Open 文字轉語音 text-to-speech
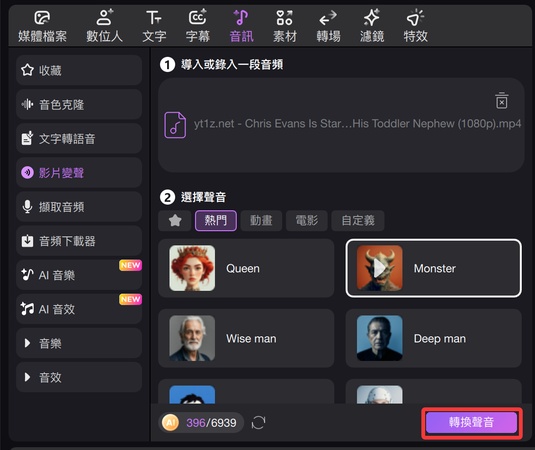 [79, 139]
